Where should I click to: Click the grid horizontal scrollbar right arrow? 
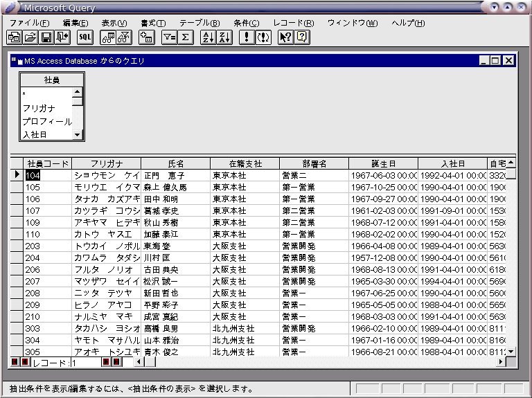501,362
